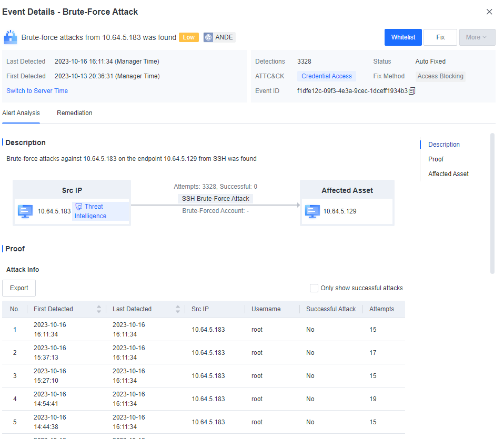Click the Whitelist button
Viewport: 504px width, 439px height.
click(x=403, y=37)
